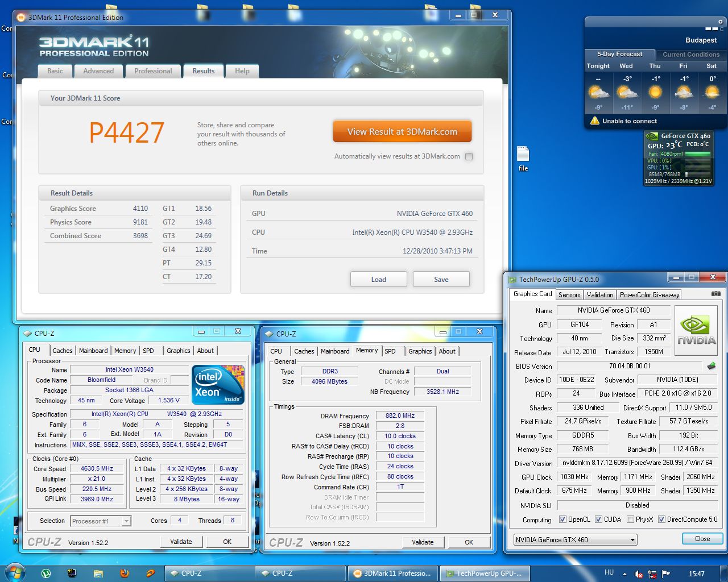Click the taskbar clock showing 15:47
The width and height of the screenshot is (728, 582).
coord(697,574)
